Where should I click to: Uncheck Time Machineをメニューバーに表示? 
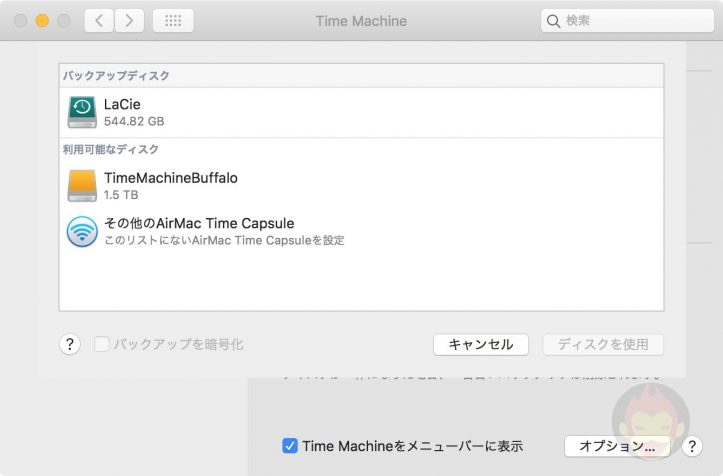pos(290,446)
